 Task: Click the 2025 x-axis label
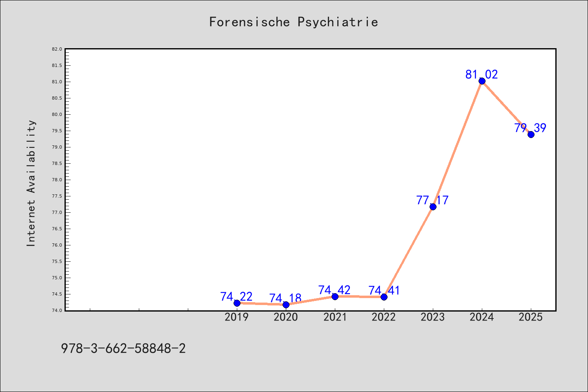531,317
